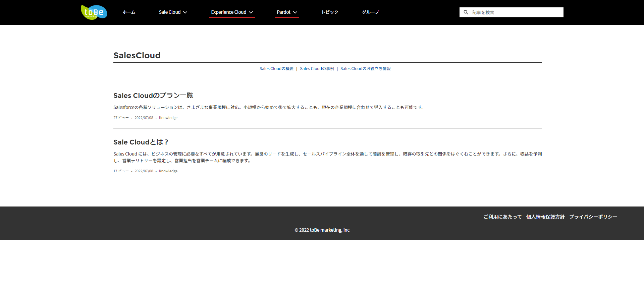The image size is (644, 295).
Task: Open article Sale Cloudとは？
Action: tap(141, 142)
